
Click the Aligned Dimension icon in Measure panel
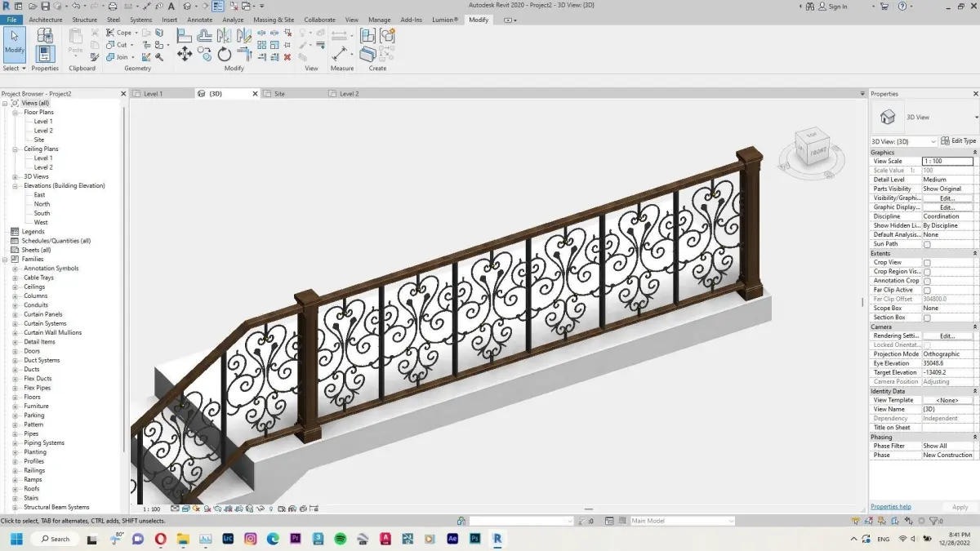point(339,54)
